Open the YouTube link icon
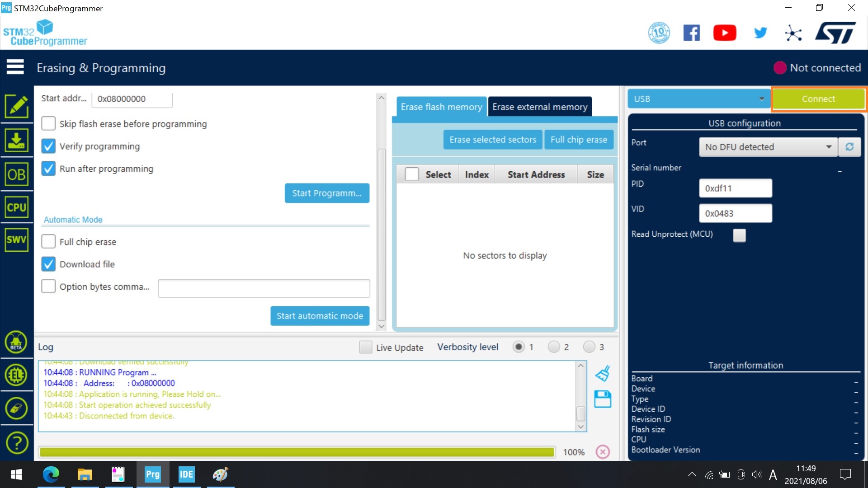Image resolution: width=868 pixels, height=488 pixels. click(x=725, y=33)
